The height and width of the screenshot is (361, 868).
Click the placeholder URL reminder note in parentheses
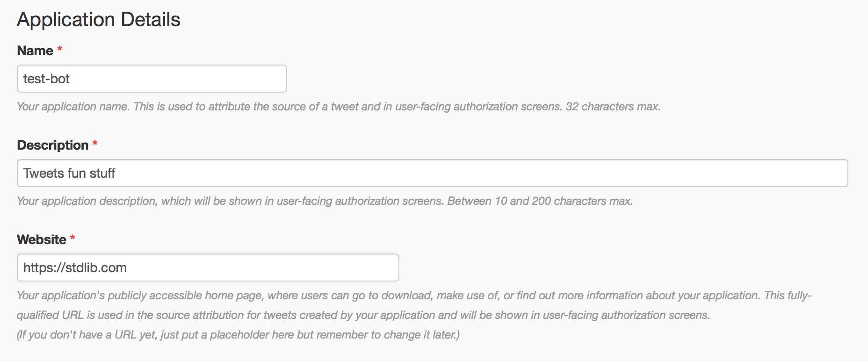[239, 335]
